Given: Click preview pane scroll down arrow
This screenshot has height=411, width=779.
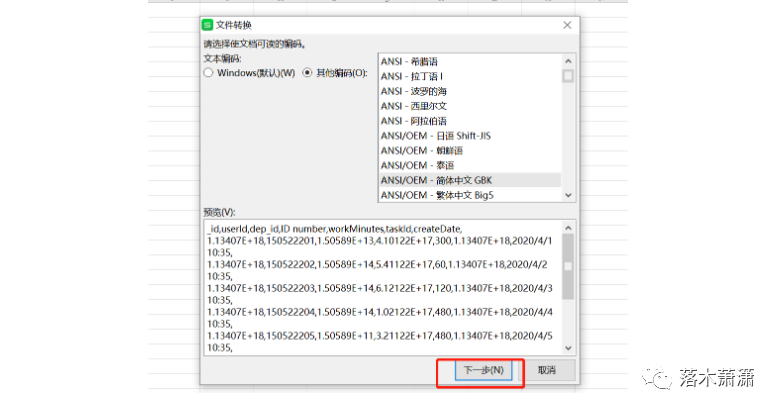Looking at the screenshot, I should tap(568, 348).
